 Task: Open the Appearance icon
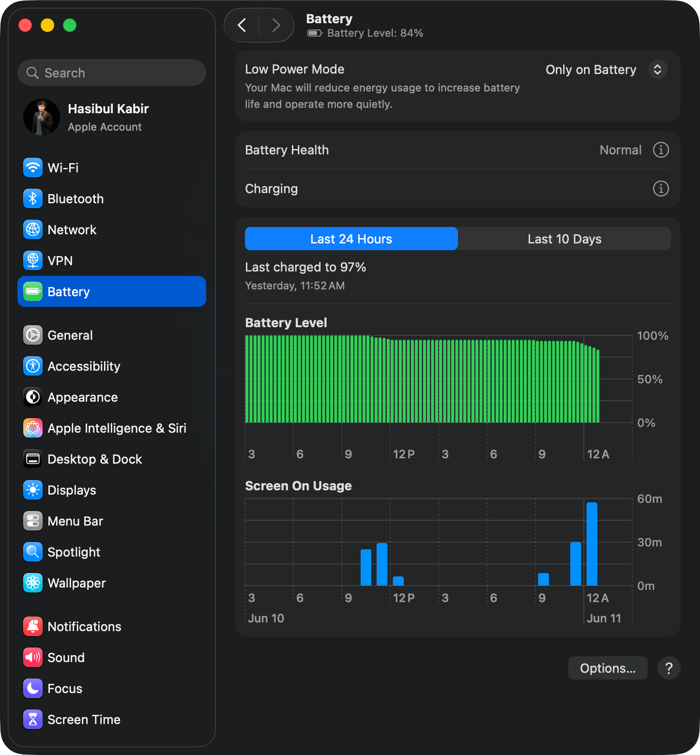[33, 397]
